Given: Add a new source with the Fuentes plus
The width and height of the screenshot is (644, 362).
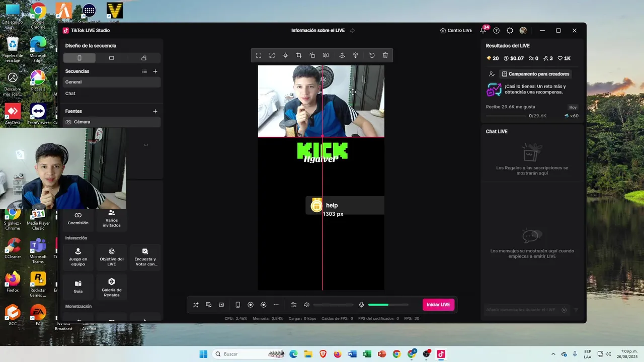Looking at the screenshot, I should (155, 111).
